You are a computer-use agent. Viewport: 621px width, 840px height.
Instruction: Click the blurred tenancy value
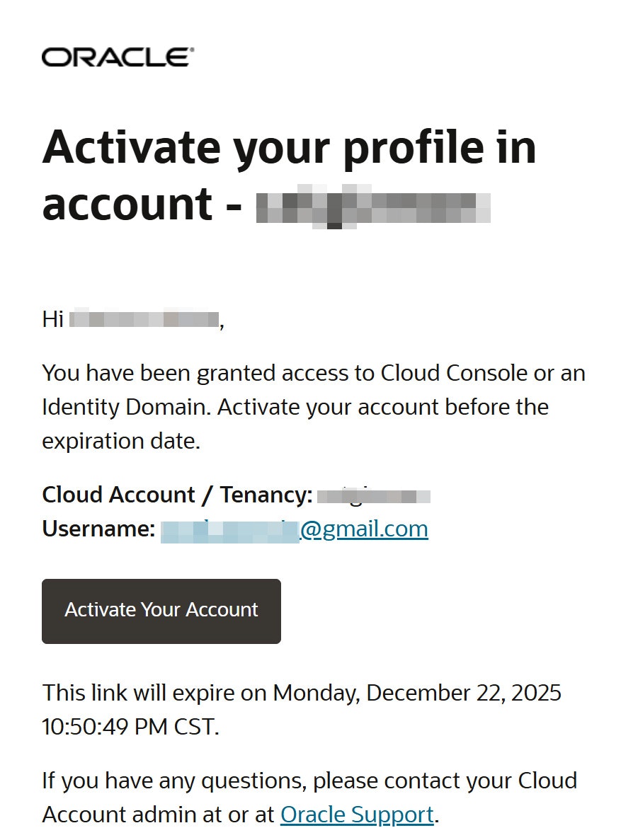(373, 495)
